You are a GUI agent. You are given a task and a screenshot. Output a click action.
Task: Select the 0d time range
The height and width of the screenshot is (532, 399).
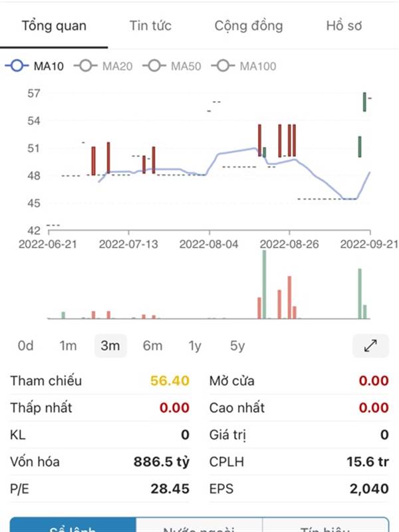pos(26,346)
